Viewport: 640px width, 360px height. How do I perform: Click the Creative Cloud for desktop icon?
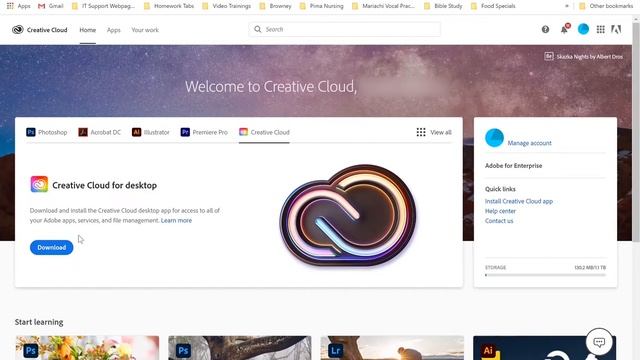pyautogui.click(x=39, y=184)
